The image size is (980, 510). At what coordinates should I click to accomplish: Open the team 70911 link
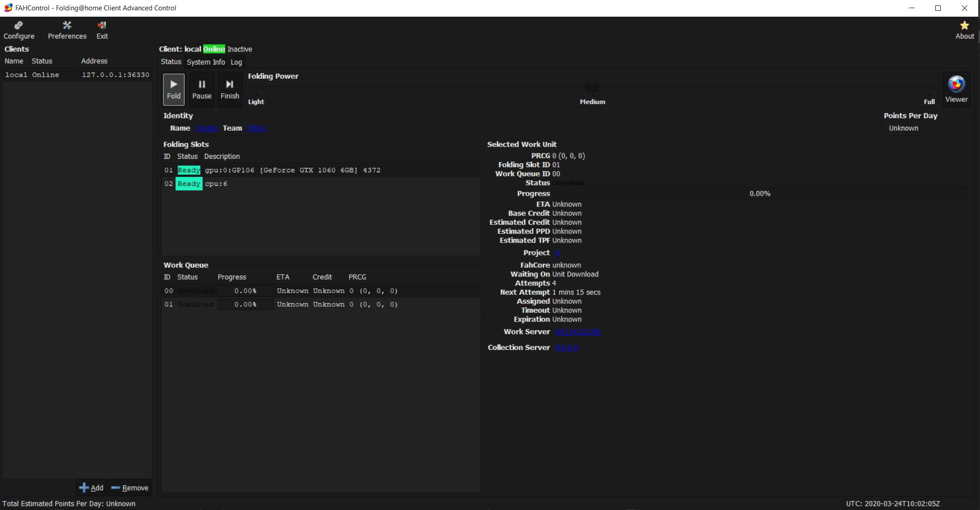point(256,128)
